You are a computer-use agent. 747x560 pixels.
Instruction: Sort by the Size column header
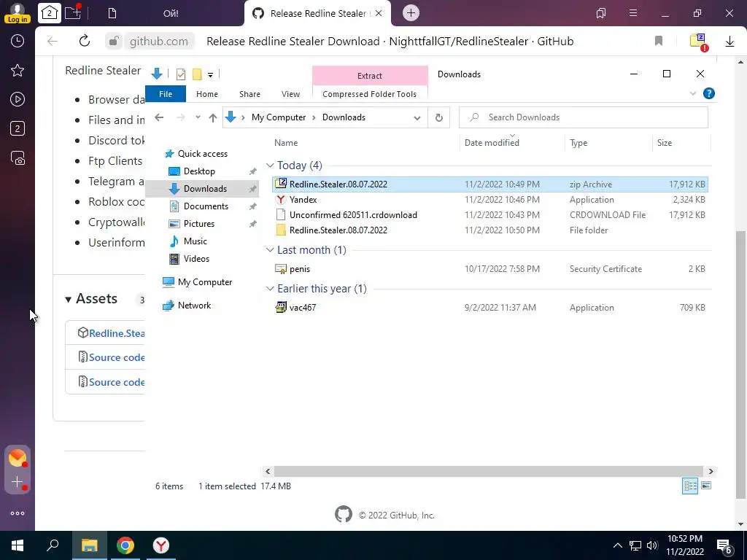click(x=665, y=142)
